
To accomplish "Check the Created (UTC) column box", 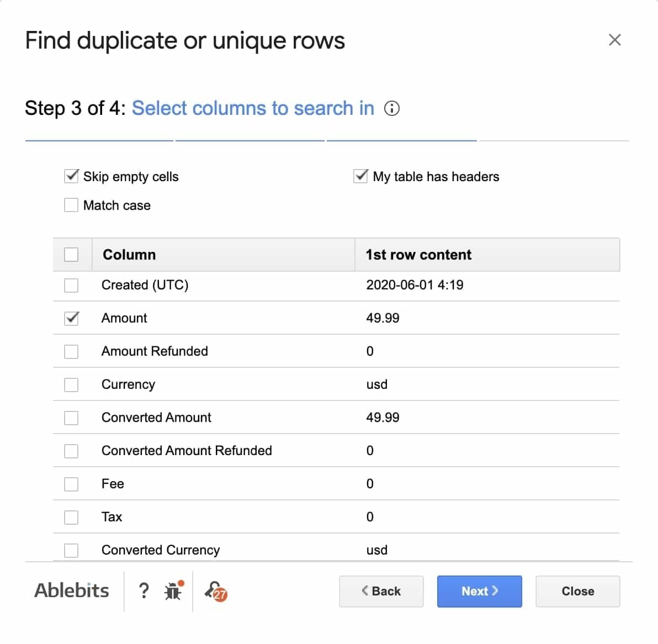I will click(71, 285).
